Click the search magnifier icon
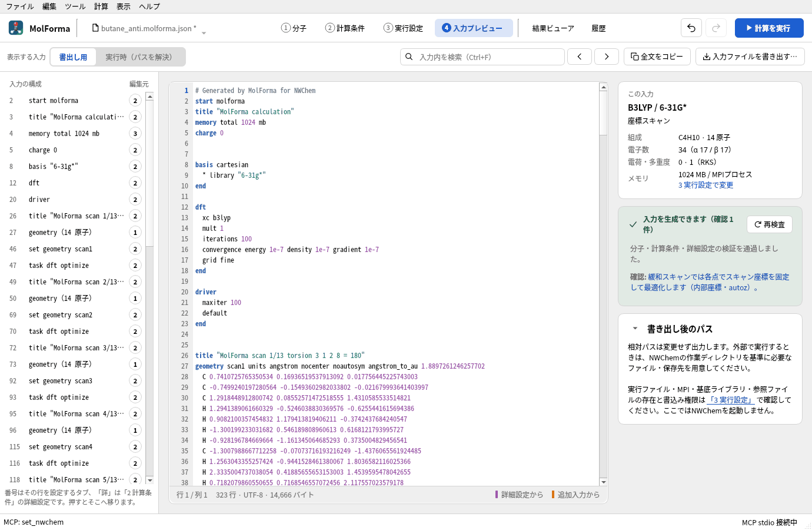Viewport: 812px width, 530px height. [x=409, y=57]
